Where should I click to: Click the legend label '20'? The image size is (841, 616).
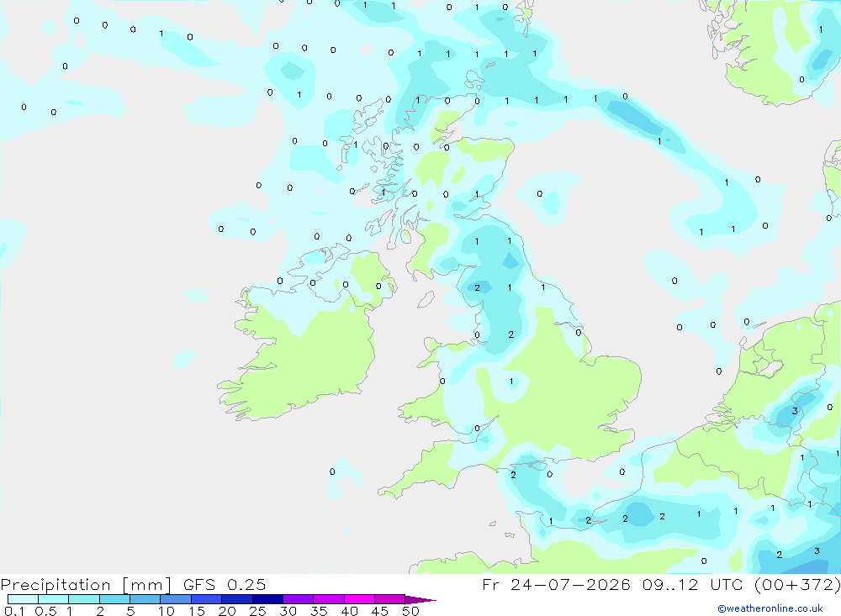[x=227, y=611]
